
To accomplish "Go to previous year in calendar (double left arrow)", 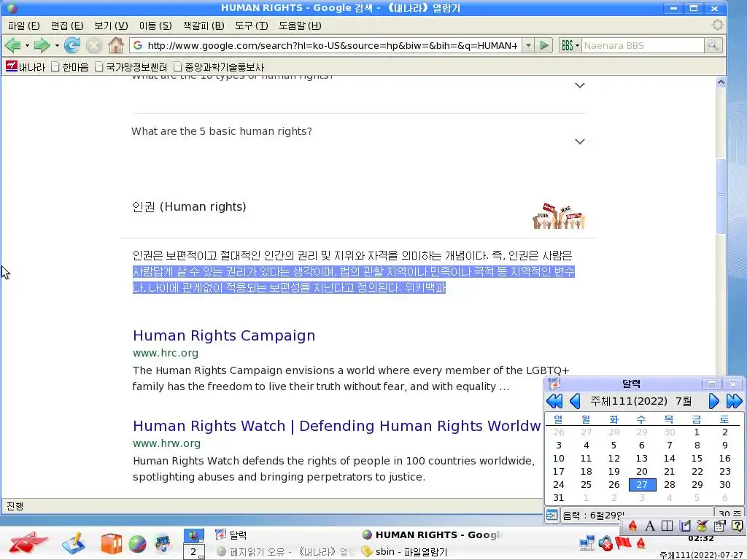I will click(x=554, y=401).
